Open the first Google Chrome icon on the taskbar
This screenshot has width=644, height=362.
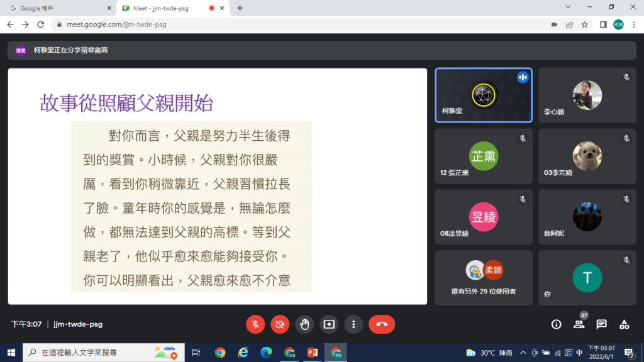pos(220,353)
